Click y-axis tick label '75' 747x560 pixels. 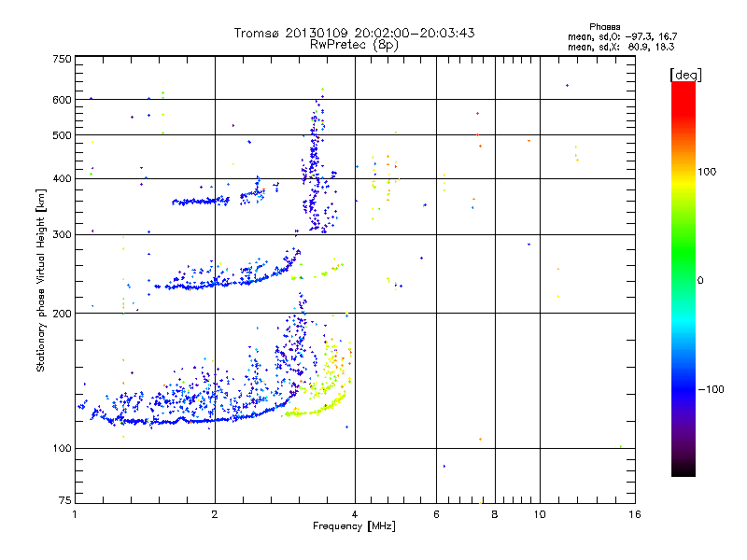coord(65,500)
